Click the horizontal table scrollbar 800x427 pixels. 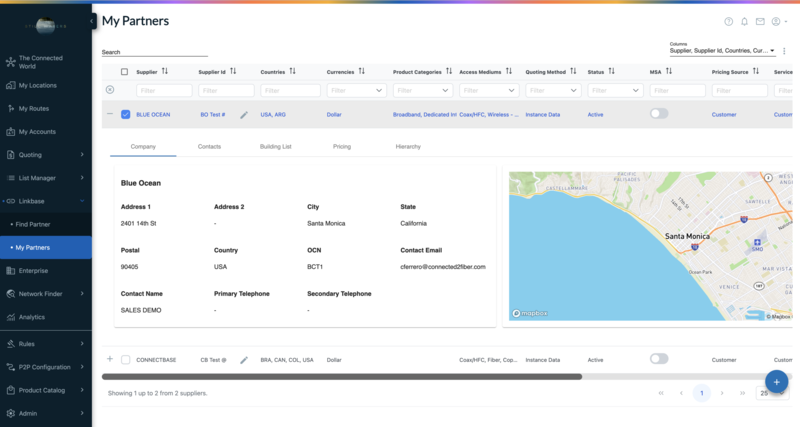coord(342,377)
